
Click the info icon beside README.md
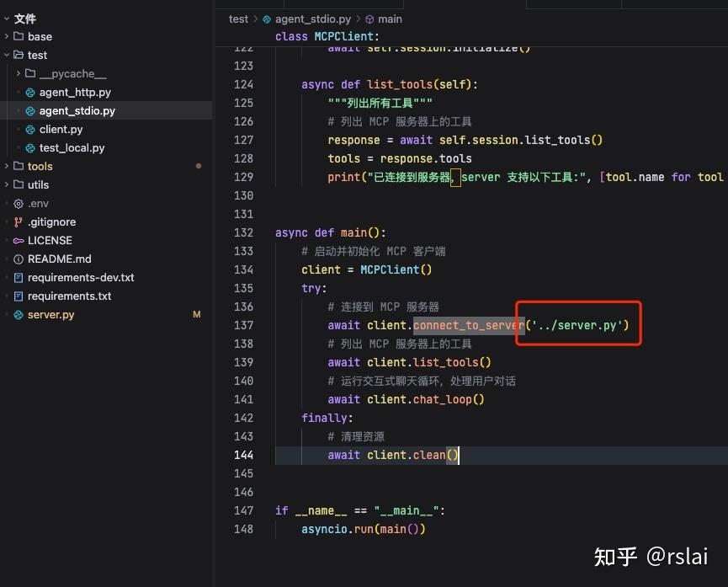(19, 259)
